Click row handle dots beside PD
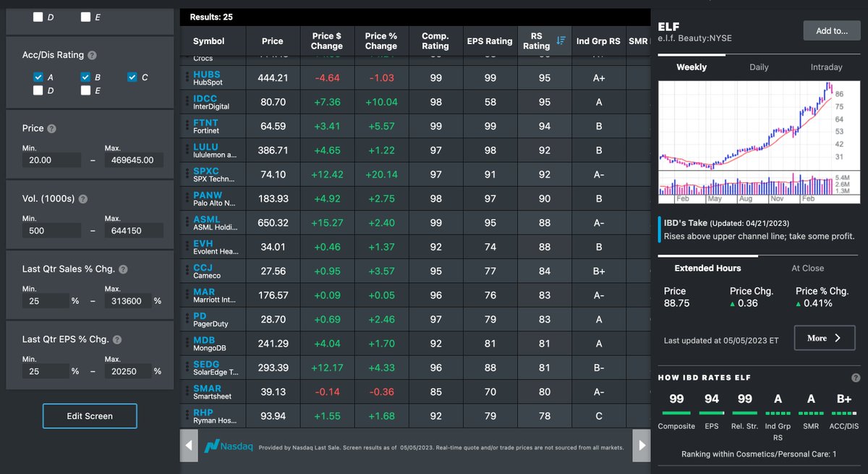This screenshot has width=868, height=474. tap(187, 319)
